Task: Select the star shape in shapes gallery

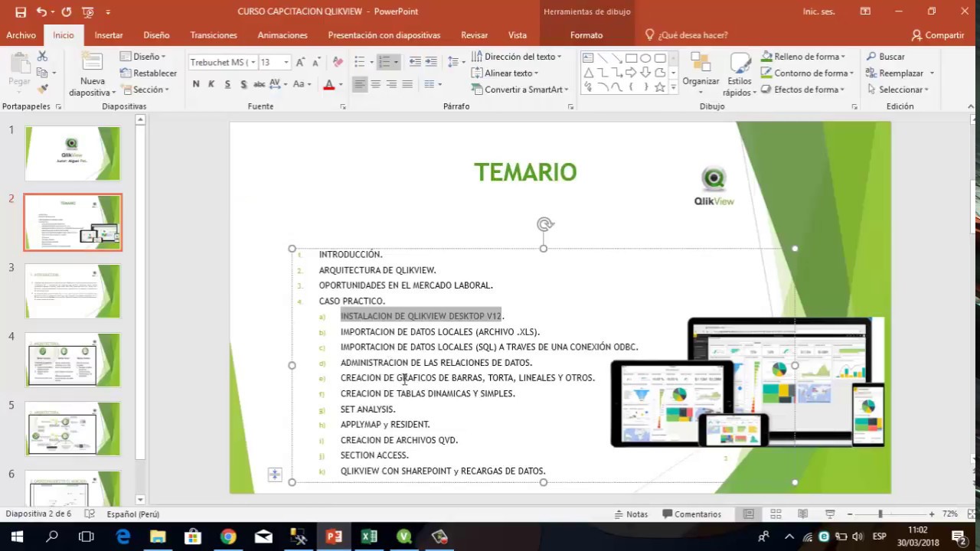Action: coord(660,87)
